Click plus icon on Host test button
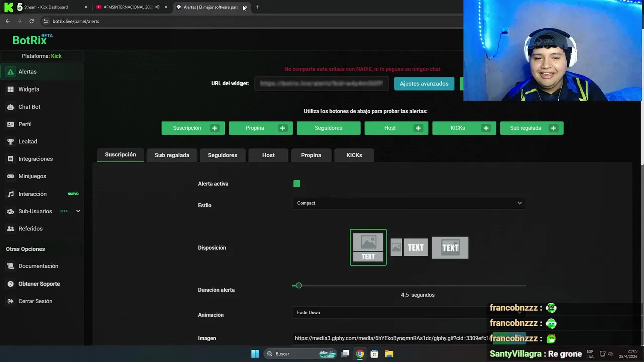644x362 pixels. click(x=418, y=128)
